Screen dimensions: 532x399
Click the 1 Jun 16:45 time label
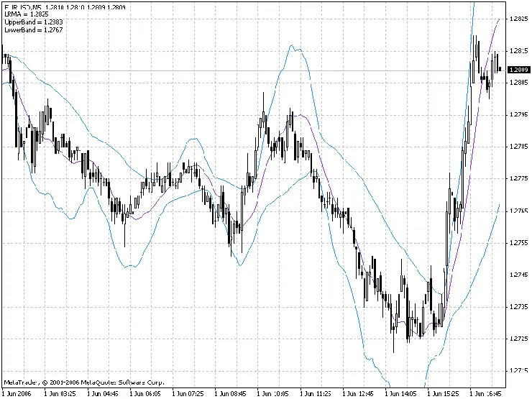point(486,393)
